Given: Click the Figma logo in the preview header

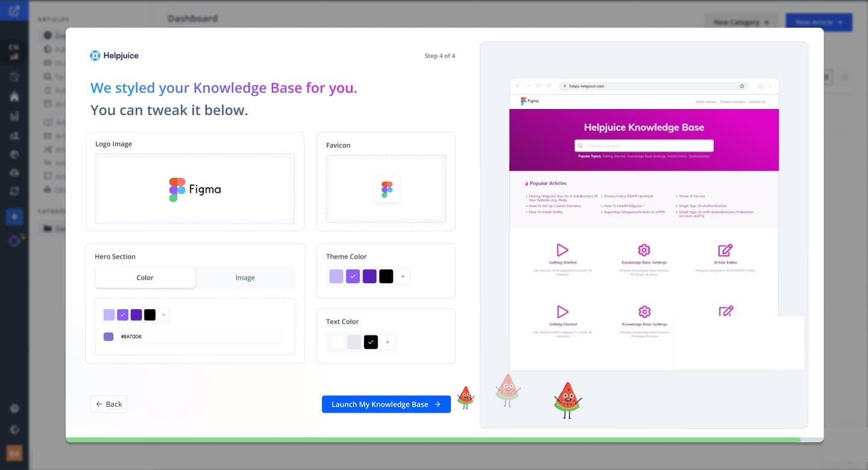Looking at the screenshot, I should pyautogui.click(x=529, y=101).
